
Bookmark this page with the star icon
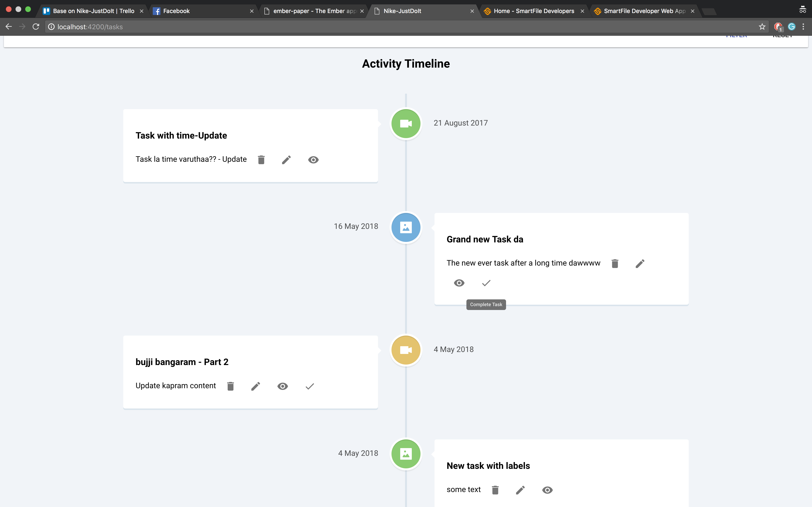point(762,27)
